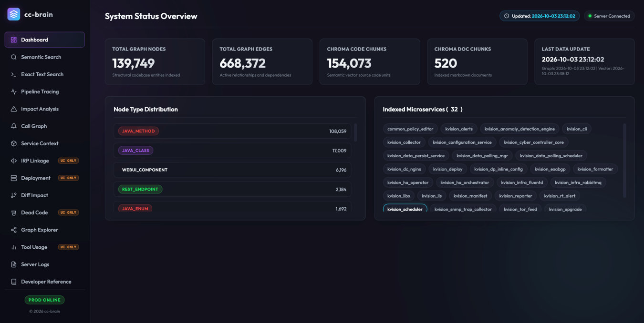
Task: Open the Graph Explorer page
Action: point(45,230)
